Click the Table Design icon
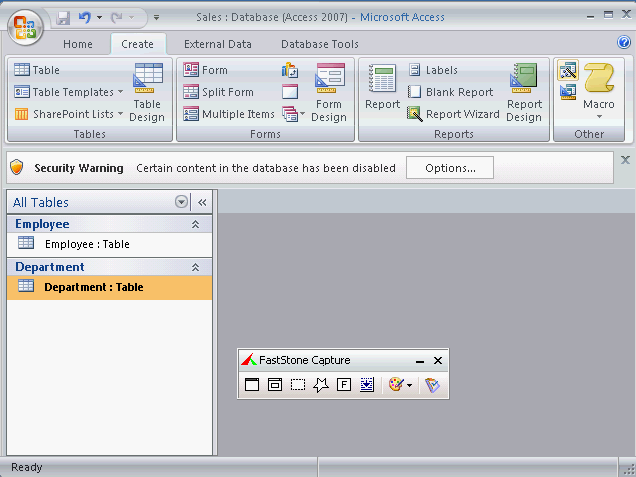The image size is (636, 477). pyautogui.click(x=148, y=90)
